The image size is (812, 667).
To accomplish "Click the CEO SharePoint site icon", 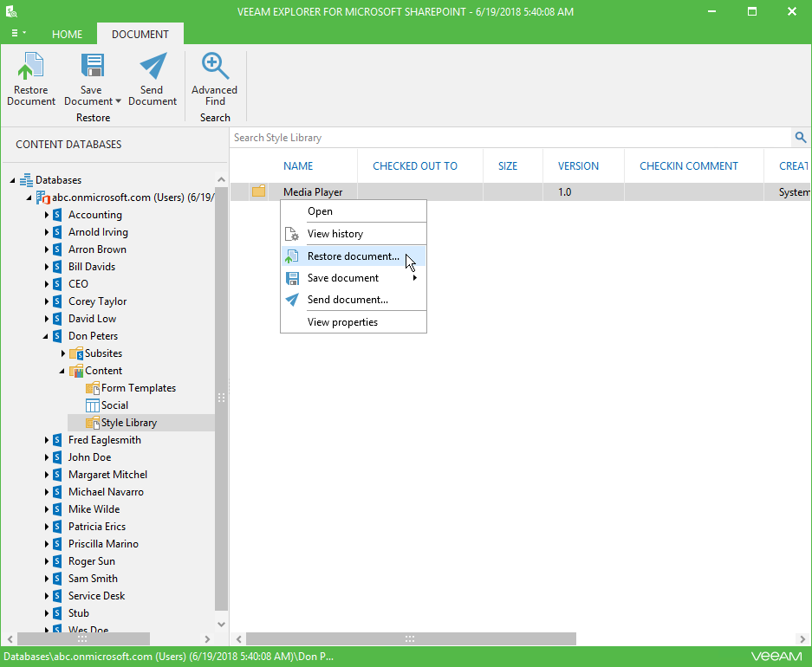I will coord(57,284).
